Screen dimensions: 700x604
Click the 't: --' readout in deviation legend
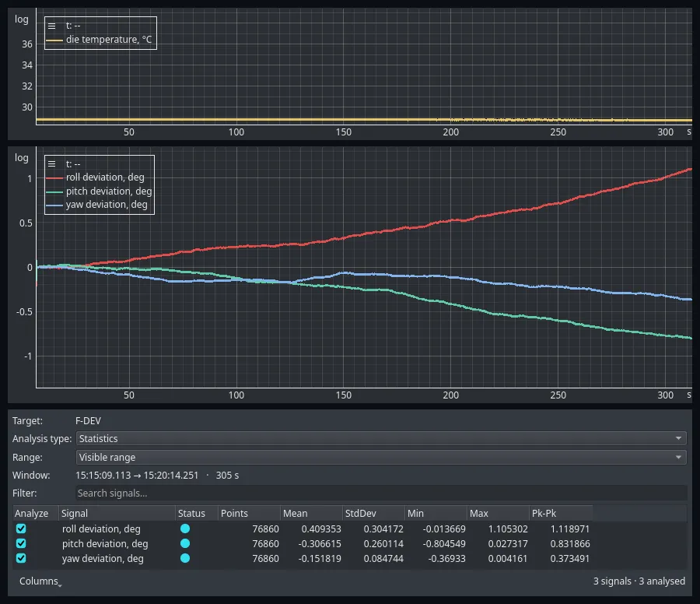[x=73, y=164]
